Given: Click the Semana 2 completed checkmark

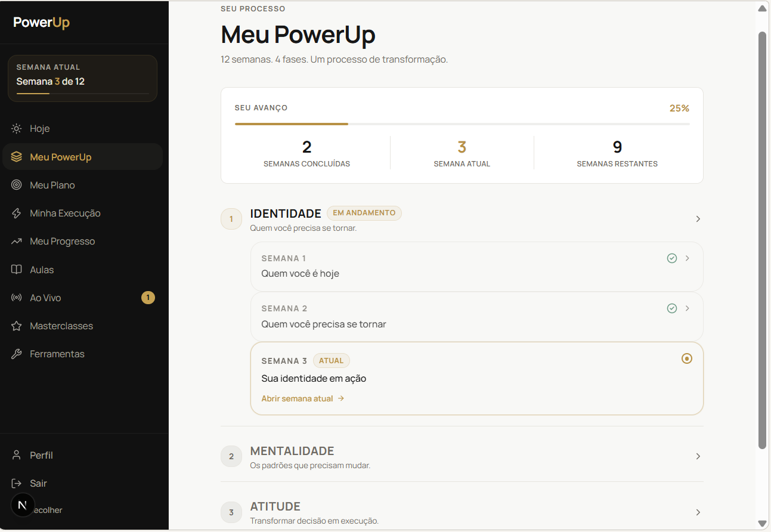Looking at the screenshot, I should click(x=672, y=308).
